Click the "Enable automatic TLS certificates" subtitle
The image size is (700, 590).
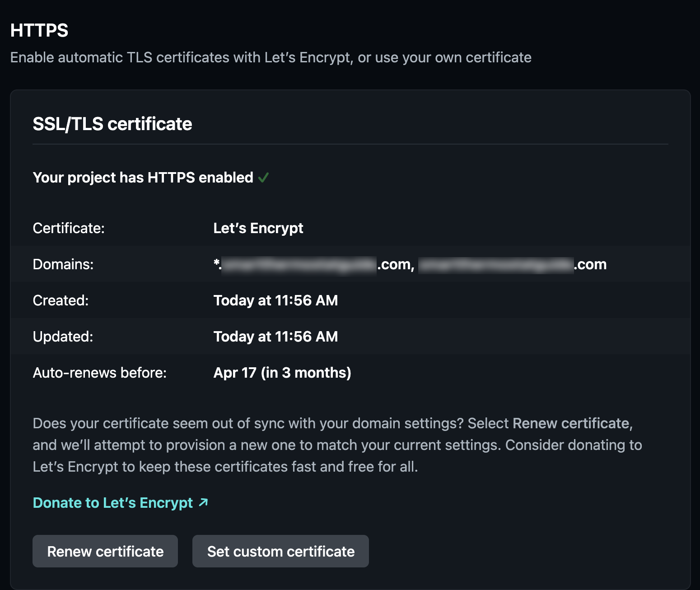pyautogui.click(x=271, y=58)
